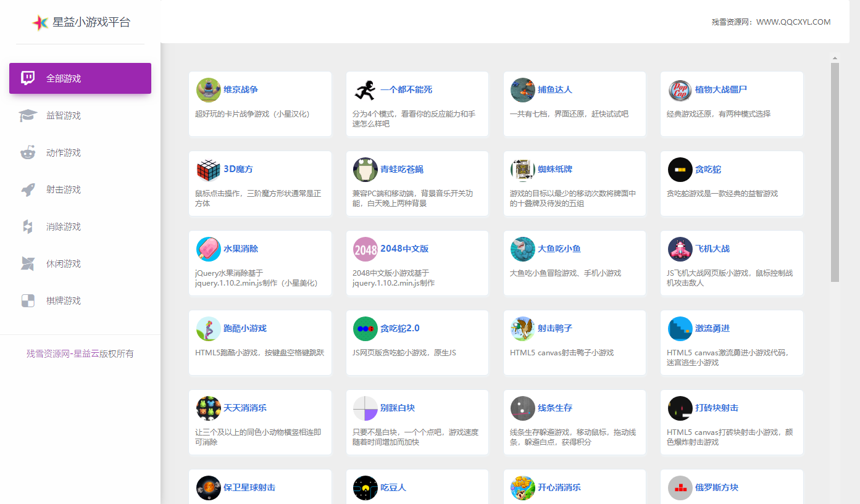Screen dimensions: 860x504
Task: Select the 吃豆人 Pac-Man icon
Action: pyautogui.click(x=365, y=488)
